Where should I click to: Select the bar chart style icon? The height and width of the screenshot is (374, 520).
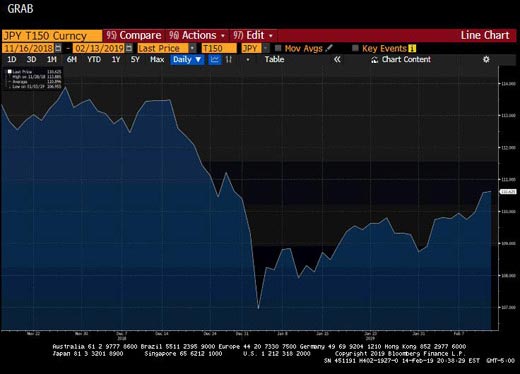click(x=229, y=60)
